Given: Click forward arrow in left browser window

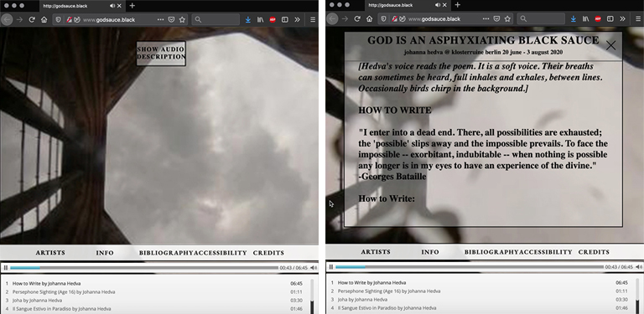Looking at the screenshot, I should 19,19.
